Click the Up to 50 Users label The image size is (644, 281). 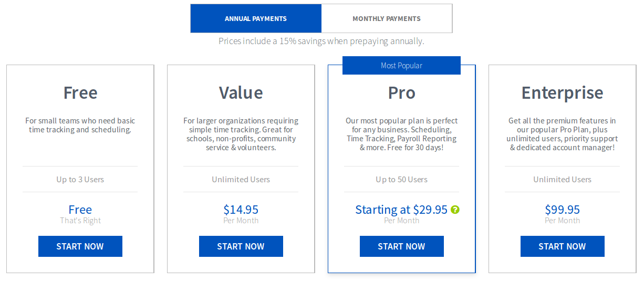[x=401, y=180]
